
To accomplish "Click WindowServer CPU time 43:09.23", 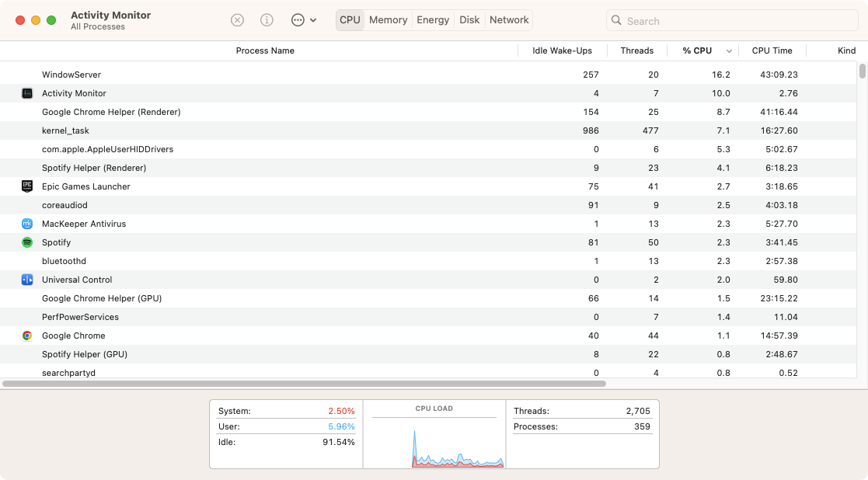I will click(x=779, y=75).
